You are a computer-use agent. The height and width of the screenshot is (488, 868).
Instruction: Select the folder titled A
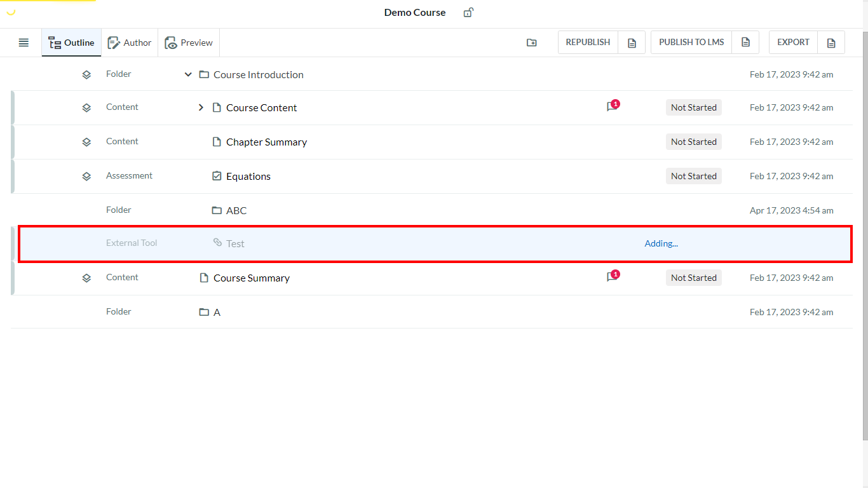tap(217, 312)
